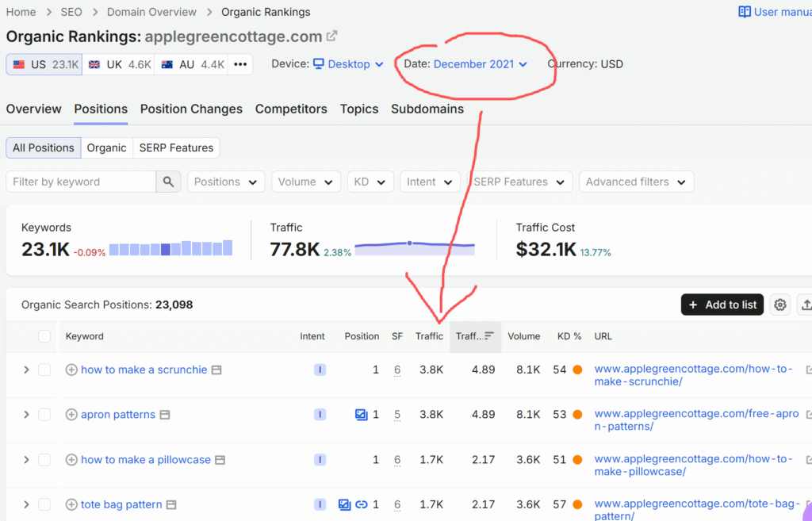Expand the 'tote bag pattern' row

[x=26, y=504]
